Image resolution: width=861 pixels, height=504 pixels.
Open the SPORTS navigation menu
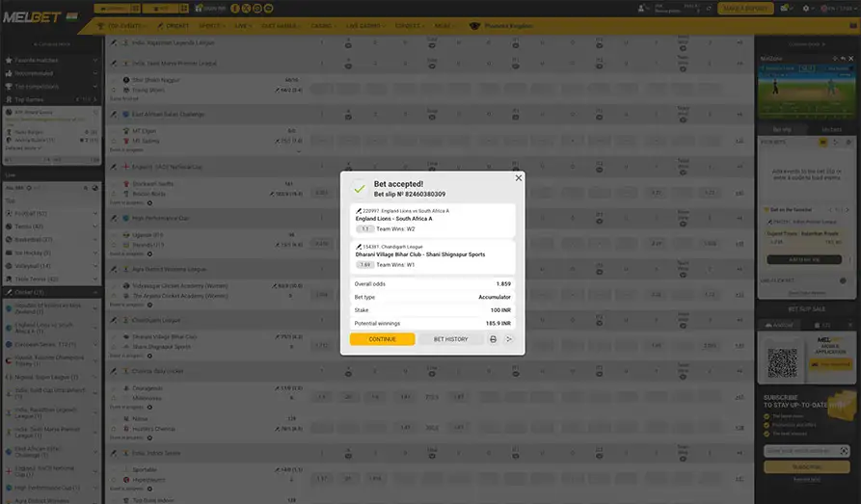click(x=210, y=26)
